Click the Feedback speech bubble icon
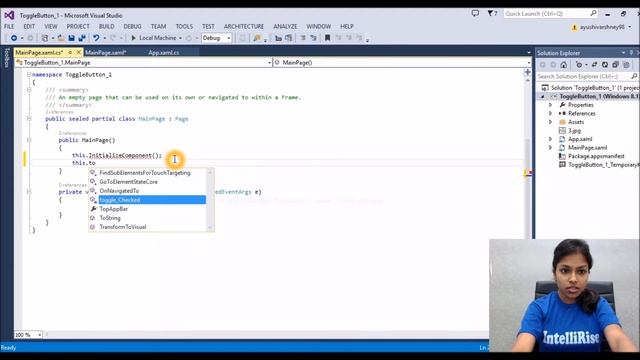 475,13
